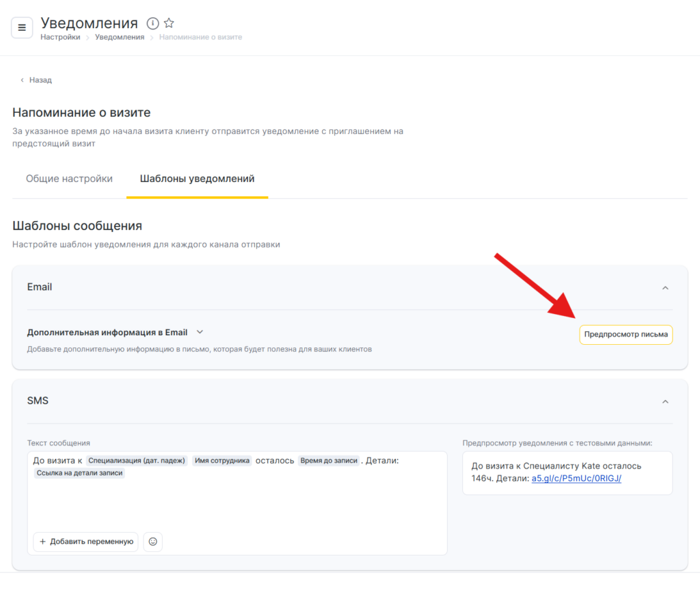Click empty area of SMS text field
700x589 pixels.
tap(239, 506)
